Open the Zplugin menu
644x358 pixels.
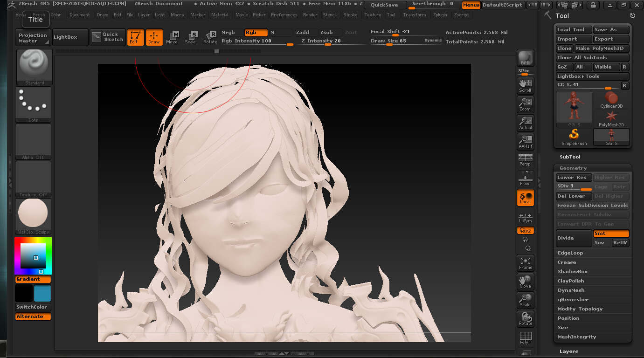click(x=440, y=15)
